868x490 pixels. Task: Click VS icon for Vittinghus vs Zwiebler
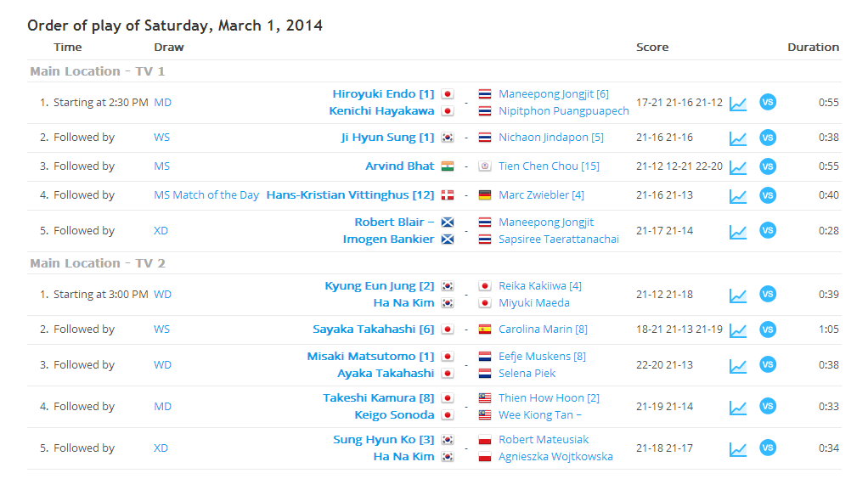click(x=767, y=195)
